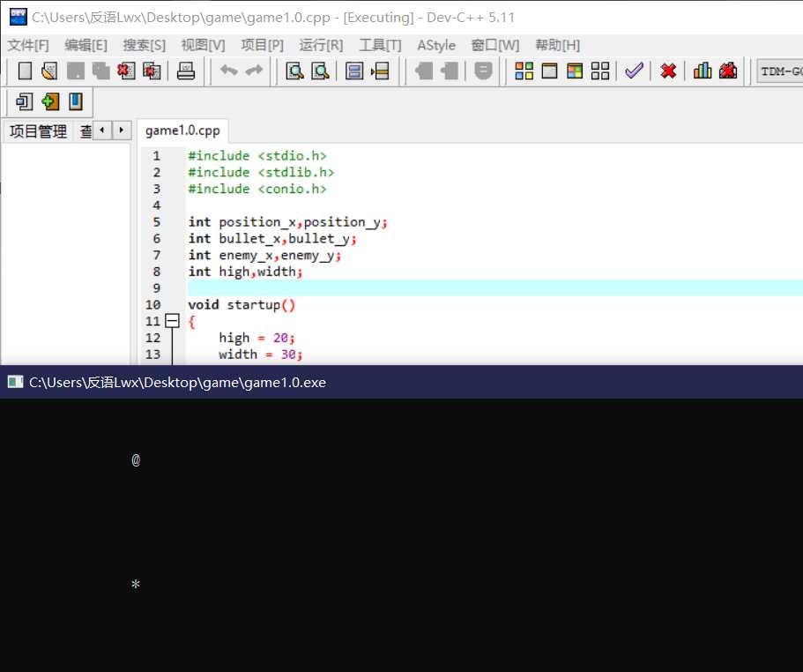Close the current file using toolbar icon
This screenshot has height=672, width=803.
[126, 71]
